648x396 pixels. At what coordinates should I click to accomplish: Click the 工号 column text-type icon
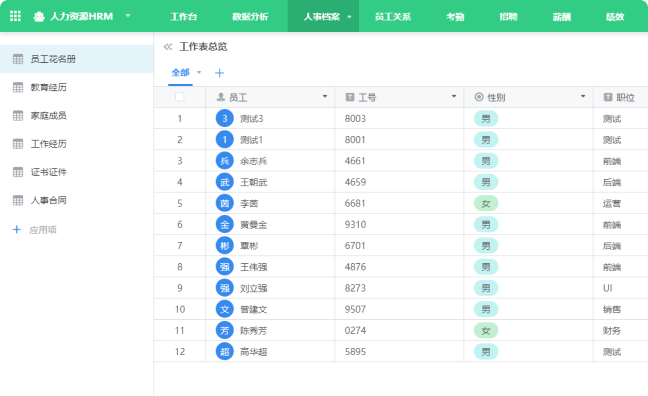click(350, 97)
